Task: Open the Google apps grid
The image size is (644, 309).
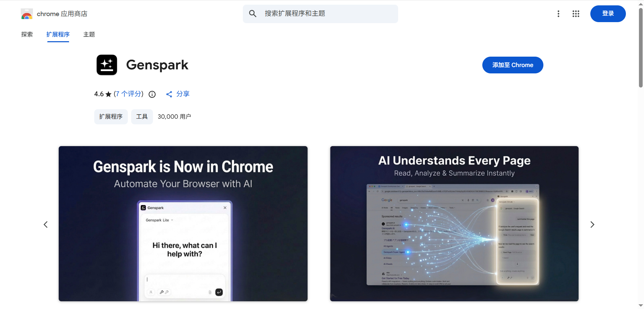Action: pyautogui.click(x=576, y=14)
